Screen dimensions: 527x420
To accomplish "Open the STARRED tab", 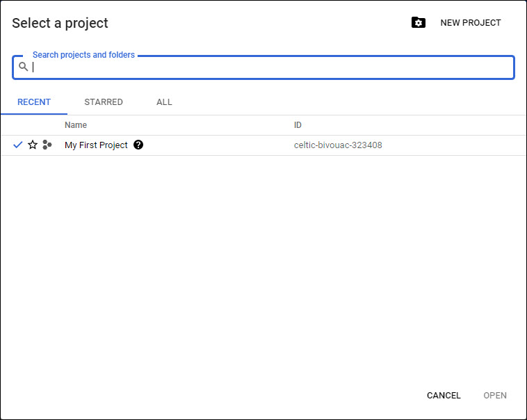I will [104, 102].
